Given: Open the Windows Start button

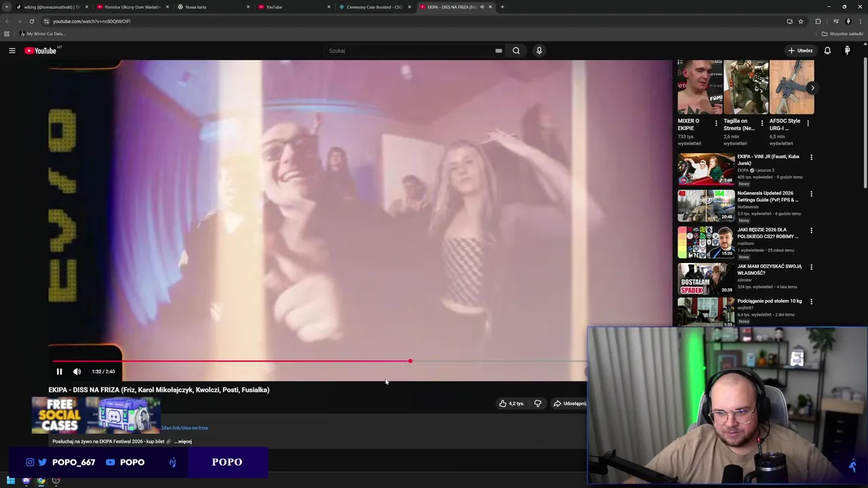Looking at the screenshot, I should [x=10, y=481].
